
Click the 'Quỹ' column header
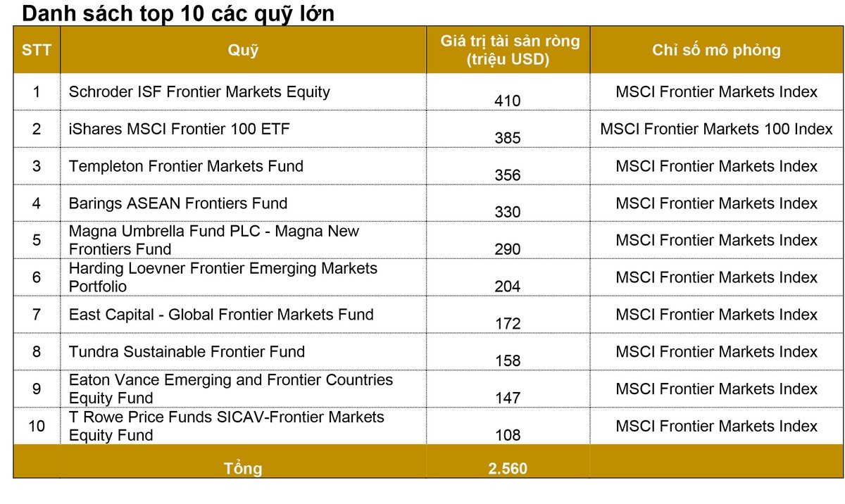pyautogui.click(x=243, y=50)
